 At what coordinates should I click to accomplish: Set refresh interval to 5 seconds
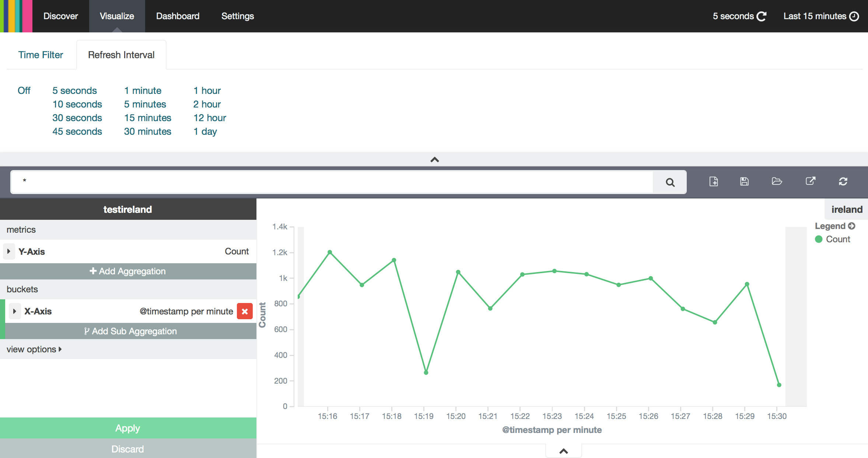pyautogui.click(x=74, y=91)
